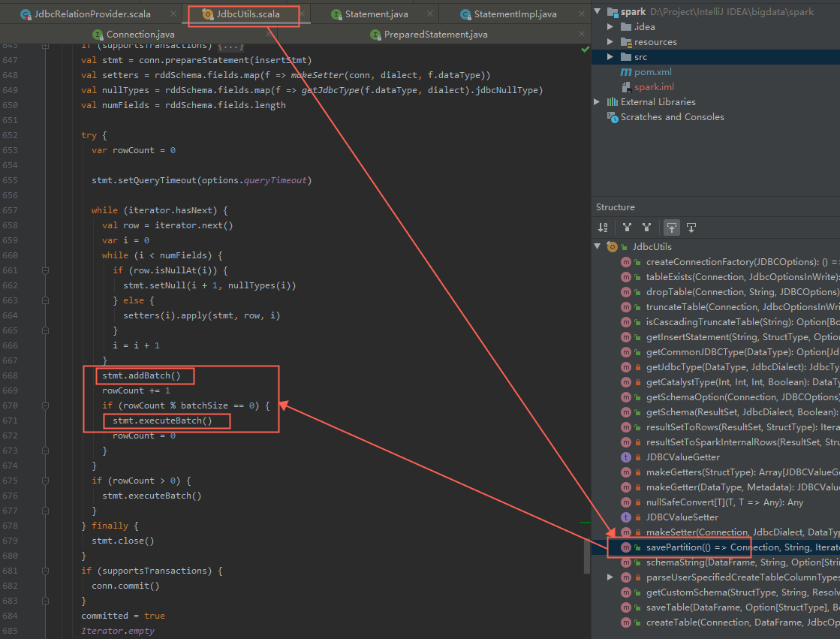
Task: Click the JdbcUtils object icon in Structure
Action: tap(612, 246)
